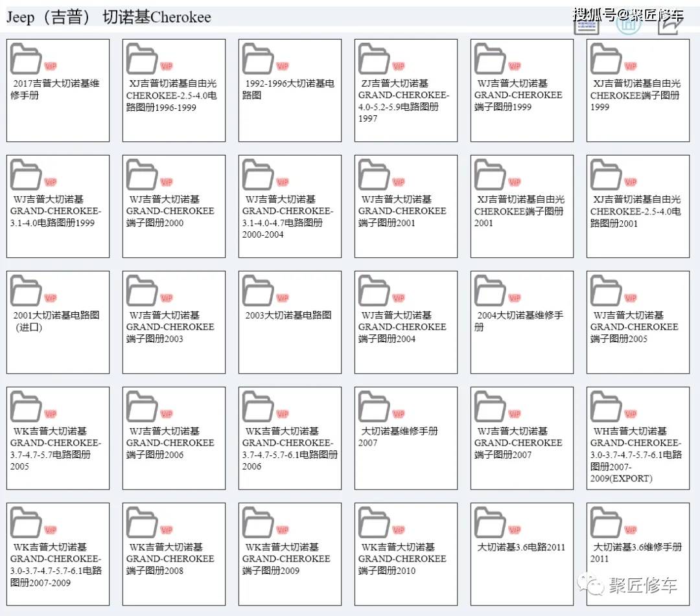Open the 大切诺基3.6维修手册2011 folder icon
Viewport: 700px width, 616px height.
(606, 522)
